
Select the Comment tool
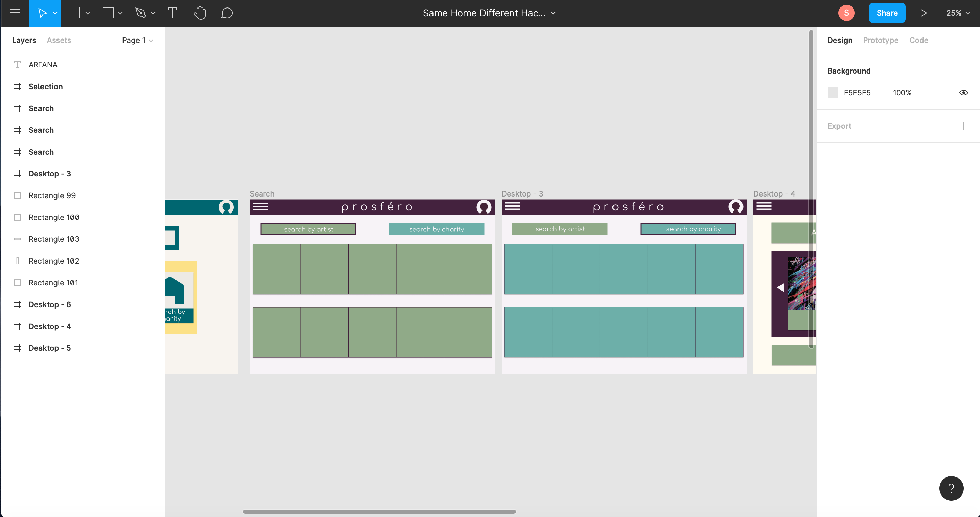coord(226,13)
